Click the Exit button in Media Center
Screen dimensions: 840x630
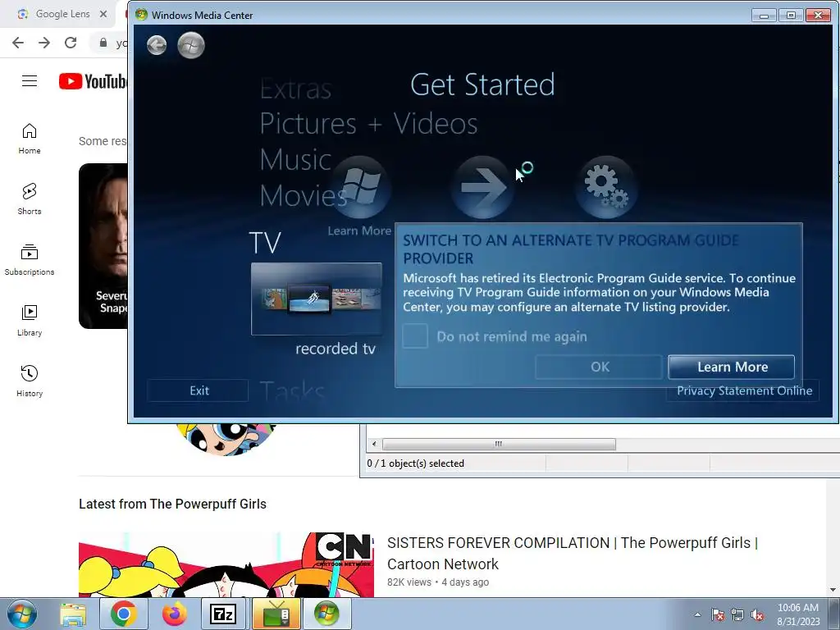(199, 390)
